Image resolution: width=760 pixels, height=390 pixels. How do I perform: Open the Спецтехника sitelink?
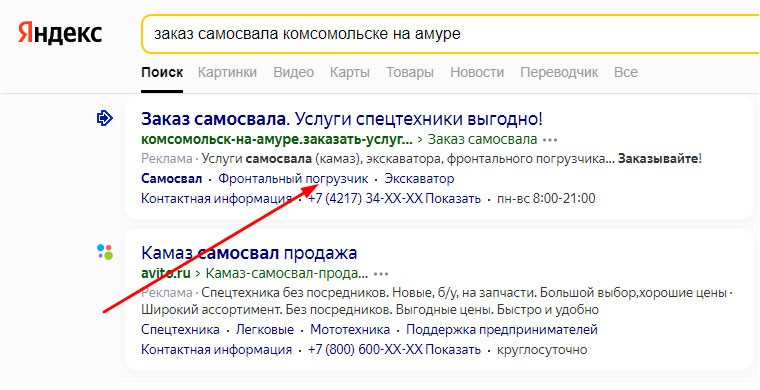180,330
